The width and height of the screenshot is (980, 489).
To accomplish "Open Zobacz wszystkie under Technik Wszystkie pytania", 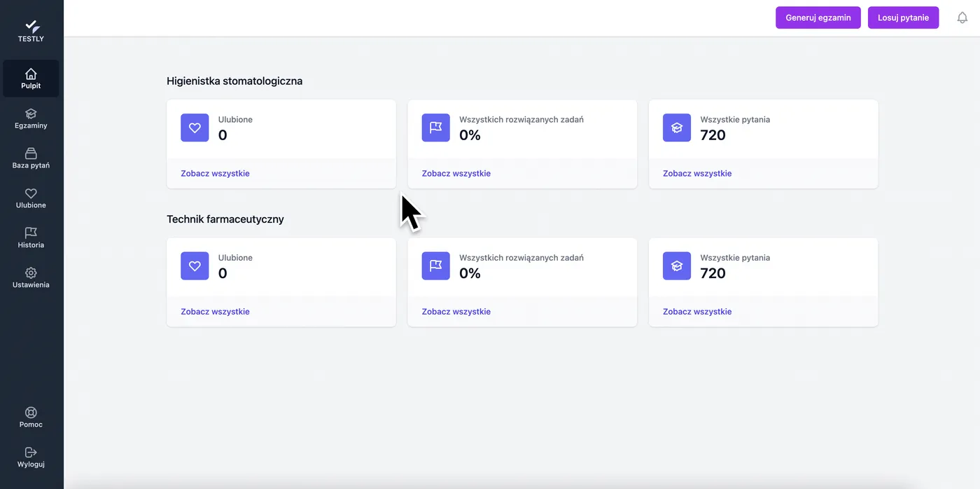I will 697,311.
